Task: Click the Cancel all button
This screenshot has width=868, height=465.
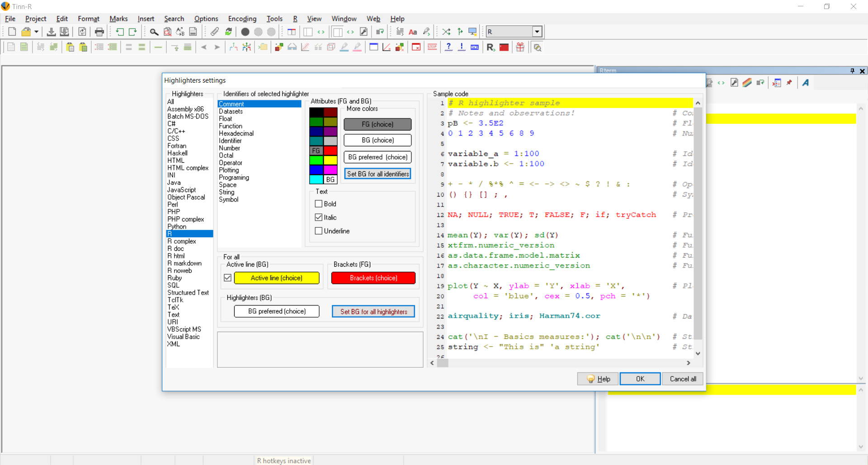Action: [683, 379]
